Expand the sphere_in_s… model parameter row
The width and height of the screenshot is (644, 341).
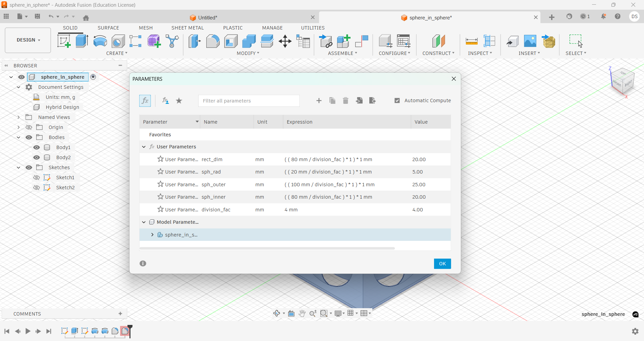152,235
